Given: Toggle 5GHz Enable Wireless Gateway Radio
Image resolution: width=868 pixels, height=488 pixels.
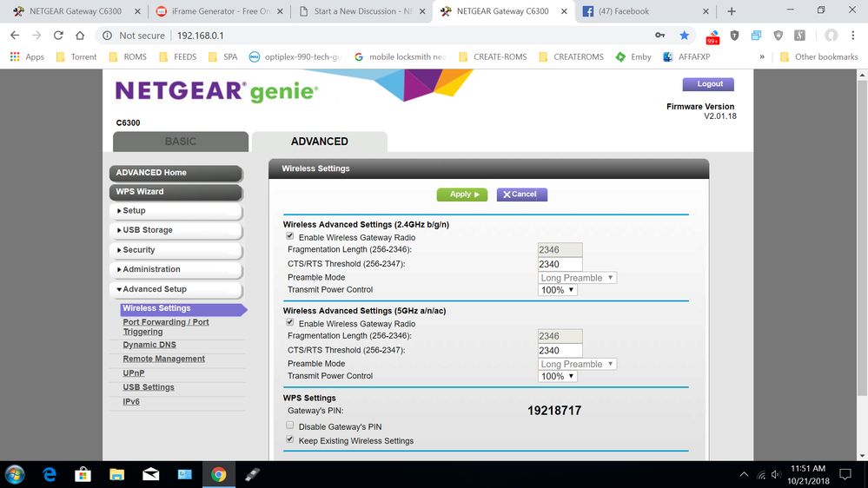Looking at the screenshot, I should pyautogui.click(x=290, y=322).
